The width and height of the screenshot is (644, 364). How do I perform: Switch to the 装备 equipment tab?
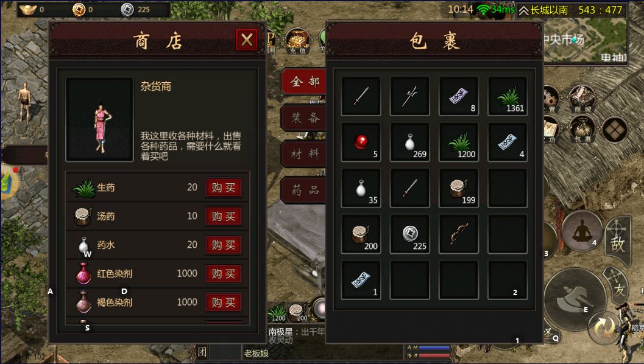pos(304,118)
